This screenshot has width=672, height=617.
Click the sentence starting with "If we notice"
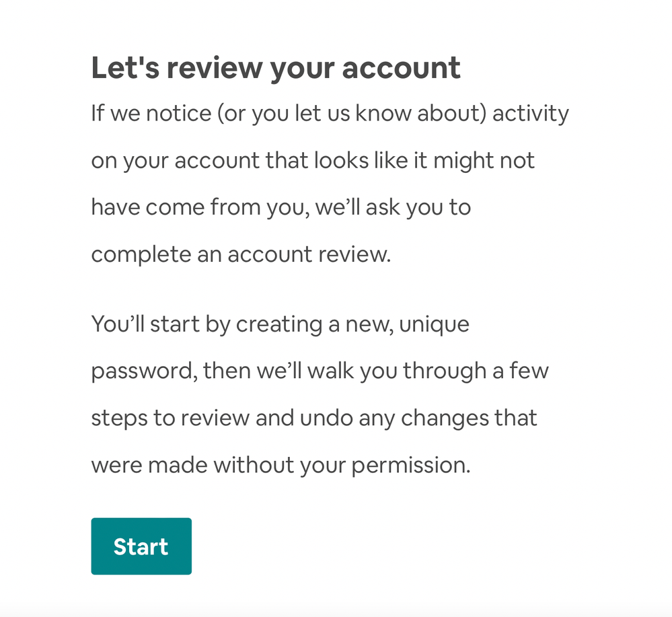330,112
